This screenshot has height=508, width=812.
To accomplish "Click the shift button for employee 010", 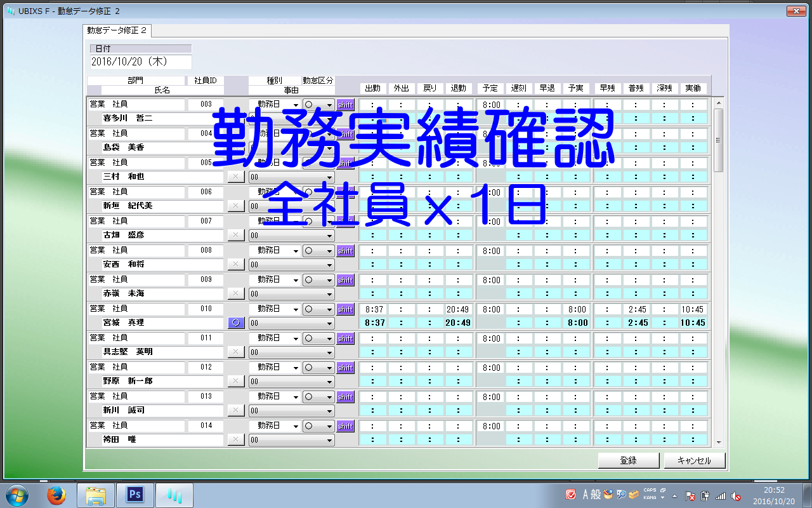I will pyautogui.click(x=345, y=309).
